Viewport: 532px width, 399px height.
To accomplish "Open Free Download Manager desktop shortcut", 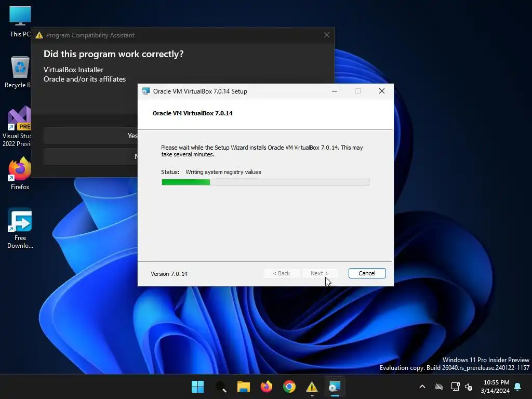I will [20, 229].
